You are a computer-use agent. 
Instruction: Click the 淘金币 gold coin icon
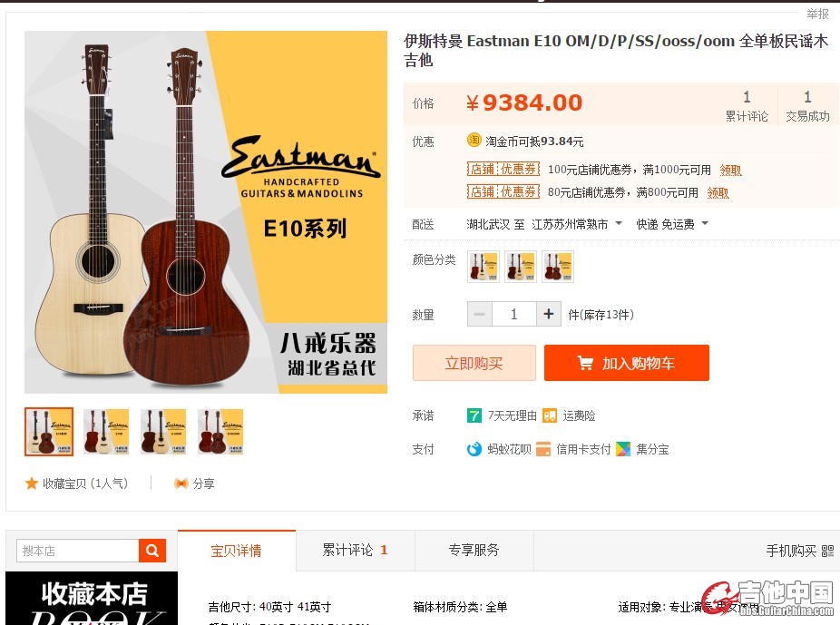[474, 141]
